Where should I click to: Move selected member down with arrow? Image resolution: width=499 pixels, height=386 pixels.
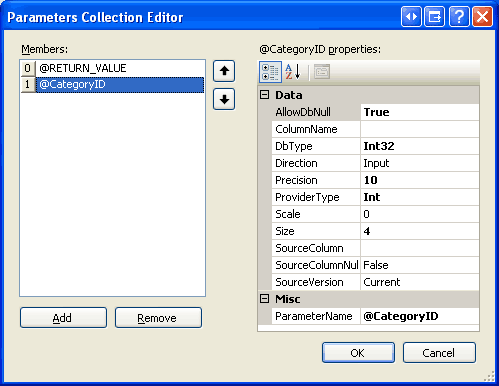click(x=224, y=99)
